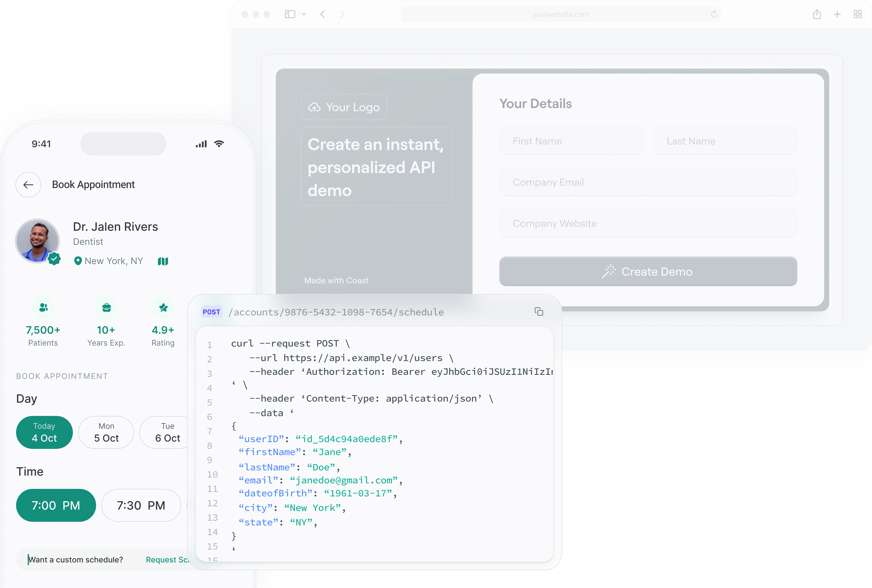Click the code line 'curl --request POST'
872x588 pixels.
click(x=290, y=344)
